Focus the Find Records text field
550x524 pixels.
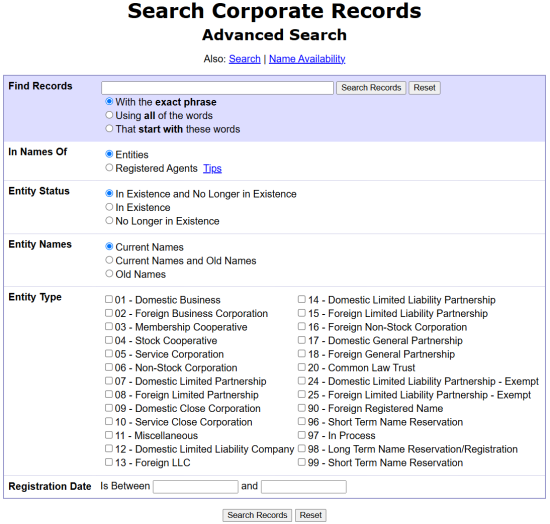(217, 88)
